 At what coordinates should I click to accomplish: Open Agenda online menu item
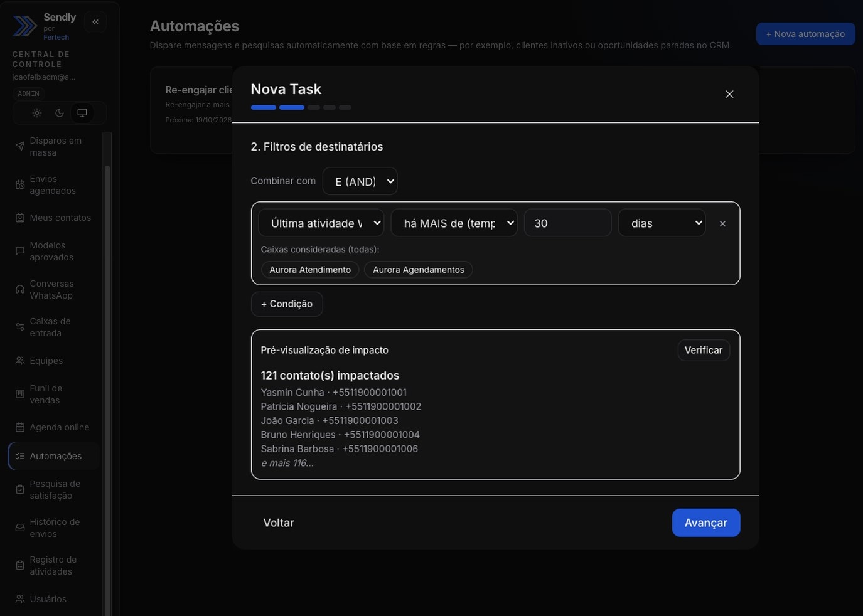(54, 427)
